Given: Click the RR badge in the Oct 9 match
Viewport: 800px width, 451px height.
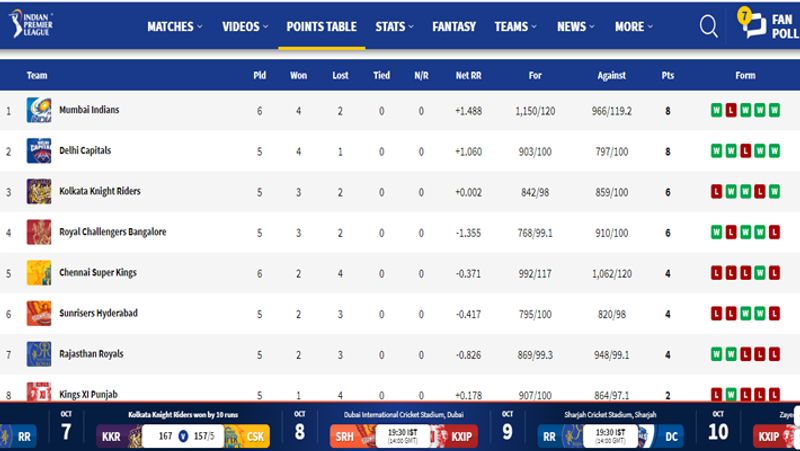Looking at the screenshot, I should [560, 436].
